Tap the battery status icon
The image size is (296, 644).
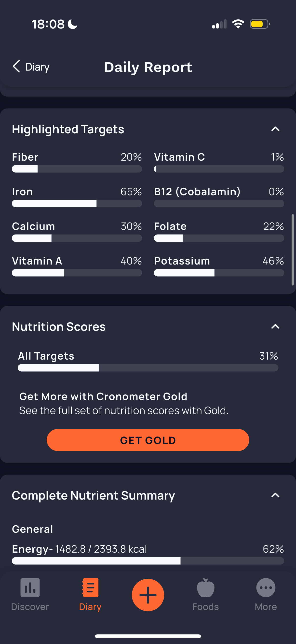tap(259, 24)
